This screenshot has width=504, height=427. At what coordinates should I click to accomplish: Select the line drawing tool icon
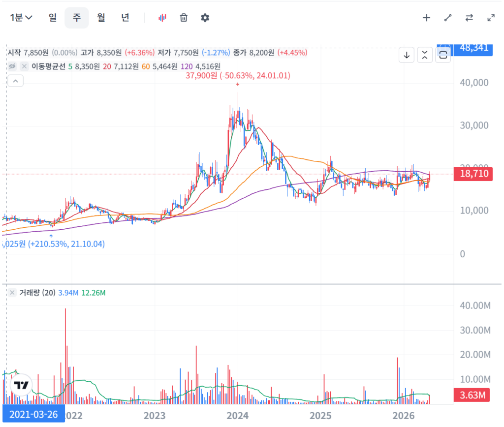(x=448, y=18)
